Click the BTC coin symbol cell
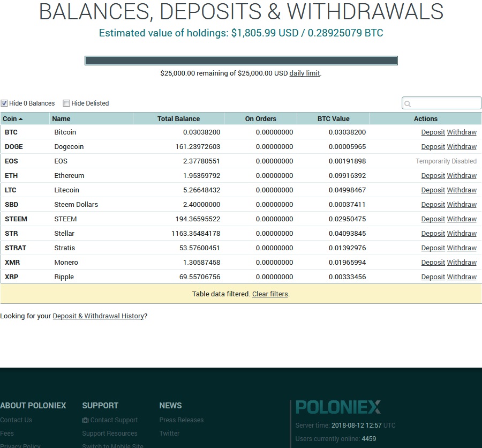This screenshot has width=482, height=448. point(11,132)
